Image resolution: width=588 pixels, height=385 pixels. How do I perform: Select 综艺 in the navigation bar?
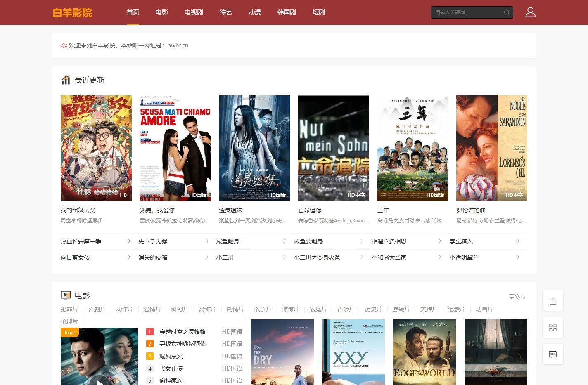pos(226,12)
